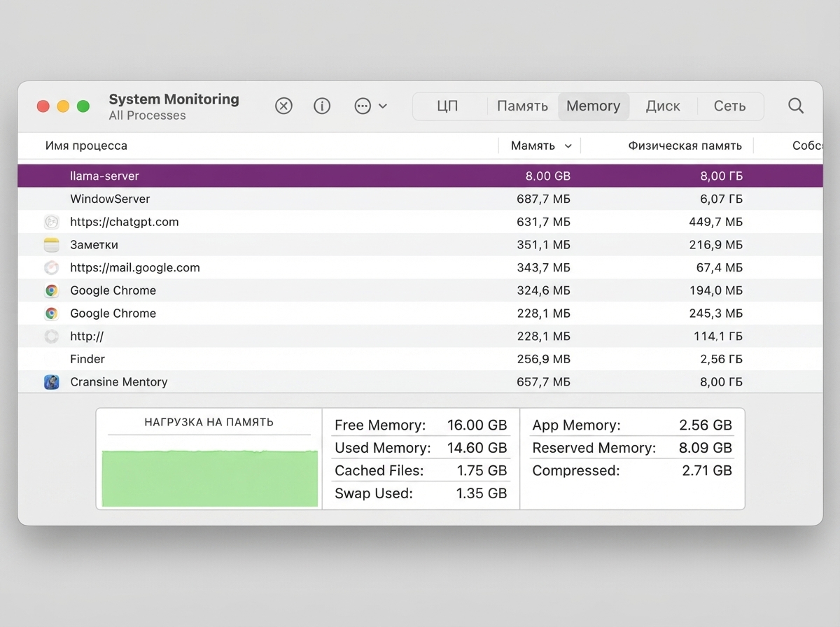
Task: Click Chrome icon in 324,6 МБ row
Action: (51, 290)
